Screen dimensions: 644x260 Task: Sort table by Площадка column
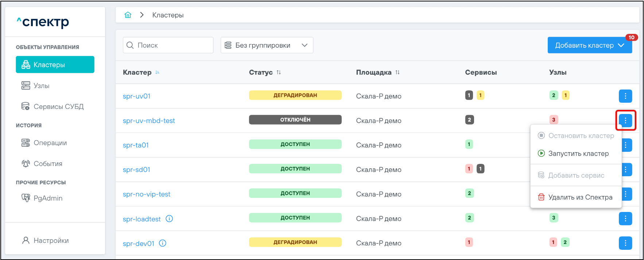[397, 72]
